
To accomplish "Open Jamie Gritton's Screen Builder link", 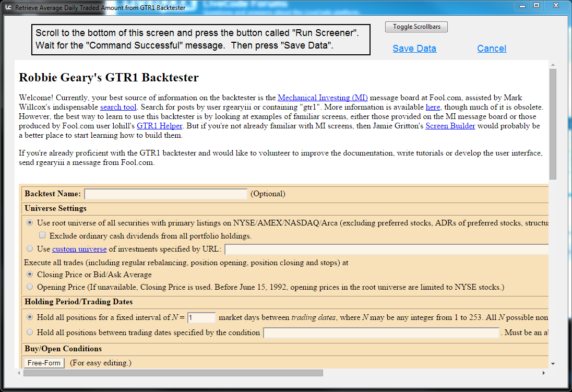I will pos(450,126).
